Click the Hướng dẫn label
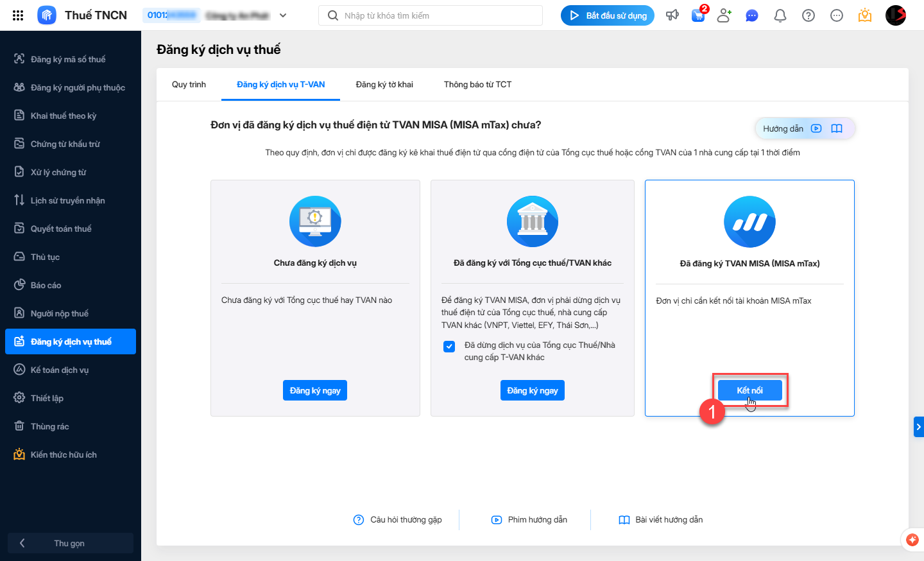The image size is (924, 561). [783, 128]
